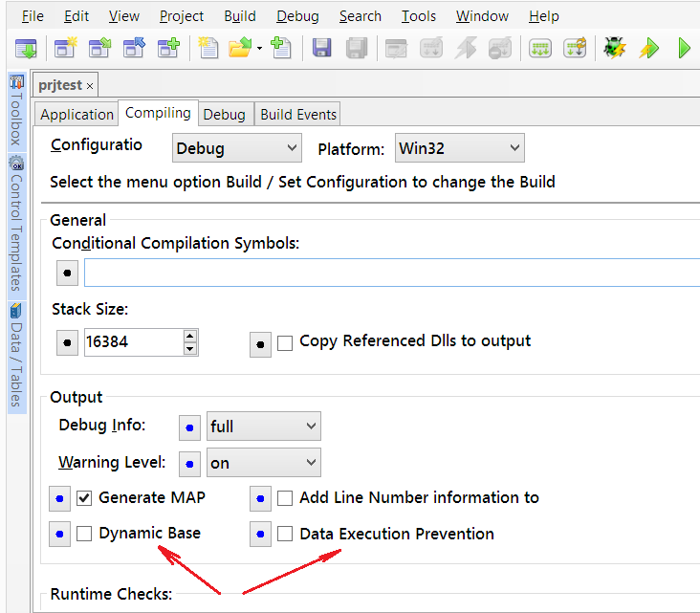This screenshot has width=700, height=613.
Task: Open the Data / Tables side panel
Action: (x=16, y=355)
